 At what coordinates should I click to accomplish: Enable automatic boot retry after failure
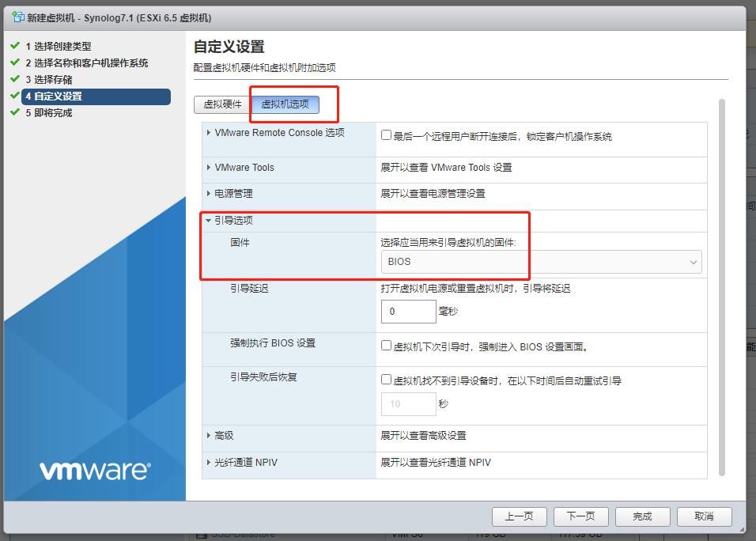pyautogui.click(x=385, y=380)
